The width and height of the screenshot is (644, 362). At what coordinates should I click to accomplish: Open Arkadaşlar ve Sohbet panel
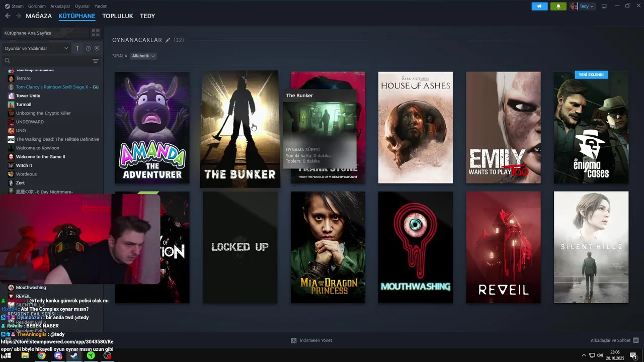click(614, 340)
